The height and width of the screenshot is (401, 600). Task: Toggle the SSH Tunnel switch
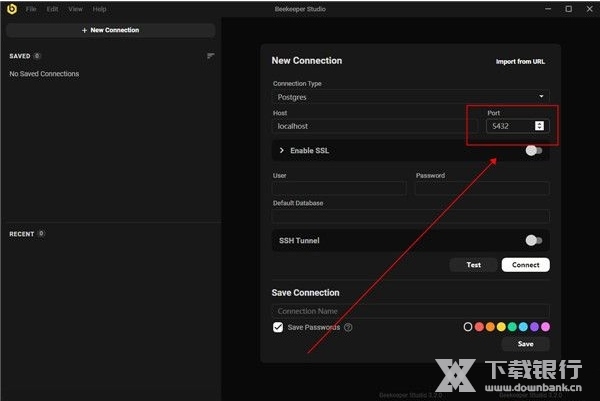click(534, 240)
